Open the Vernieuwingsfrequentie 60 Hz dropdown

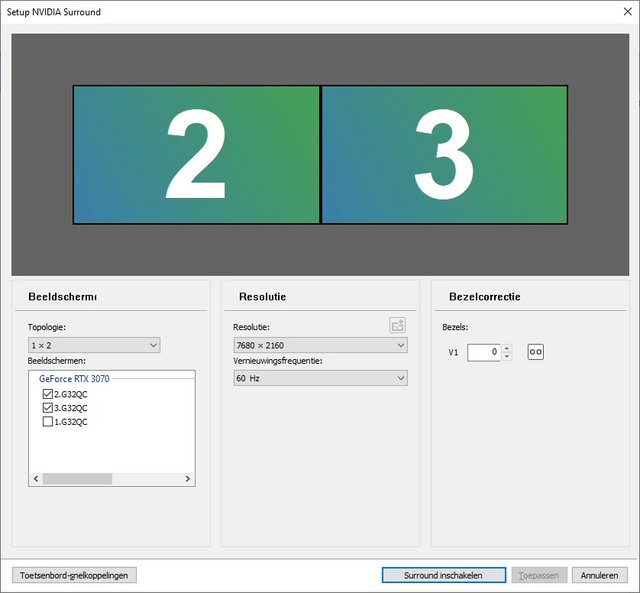(320, 378)
